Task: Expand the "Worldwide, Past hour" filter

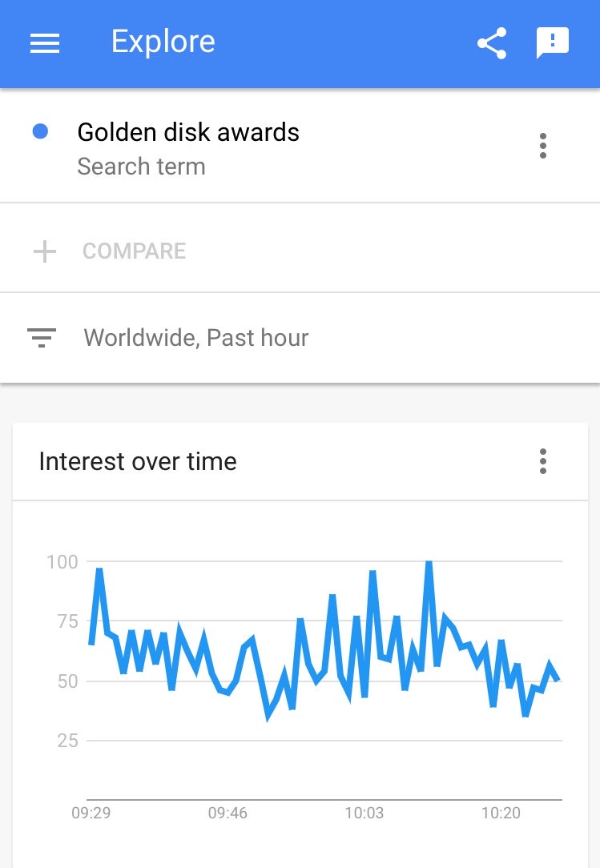Action: click(196, 338)
